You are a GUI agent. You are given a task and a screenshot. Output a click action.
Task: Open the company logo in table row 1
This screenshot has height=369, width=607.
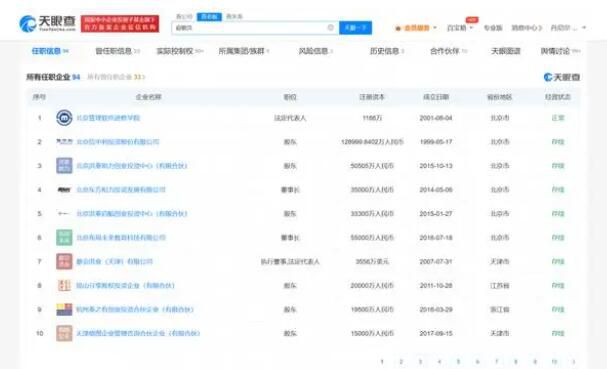coord(64,118)
